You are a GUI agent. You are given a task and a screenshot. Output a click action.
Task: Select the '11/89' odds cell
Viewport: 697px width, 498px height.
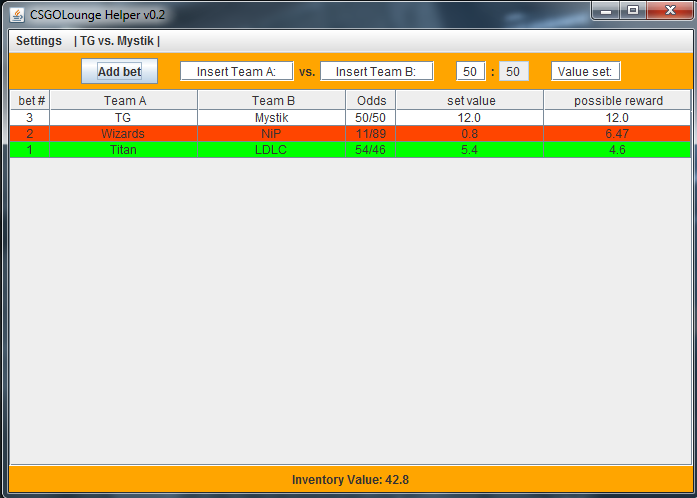coord(371,134)
